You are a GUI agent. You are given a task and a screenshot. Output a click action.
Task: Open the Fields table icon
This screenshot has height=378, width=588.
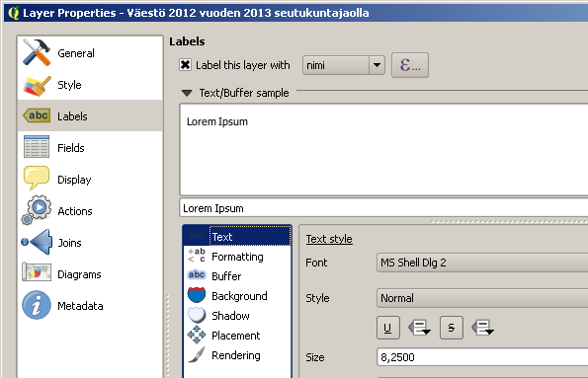click(x=37, y=147)
